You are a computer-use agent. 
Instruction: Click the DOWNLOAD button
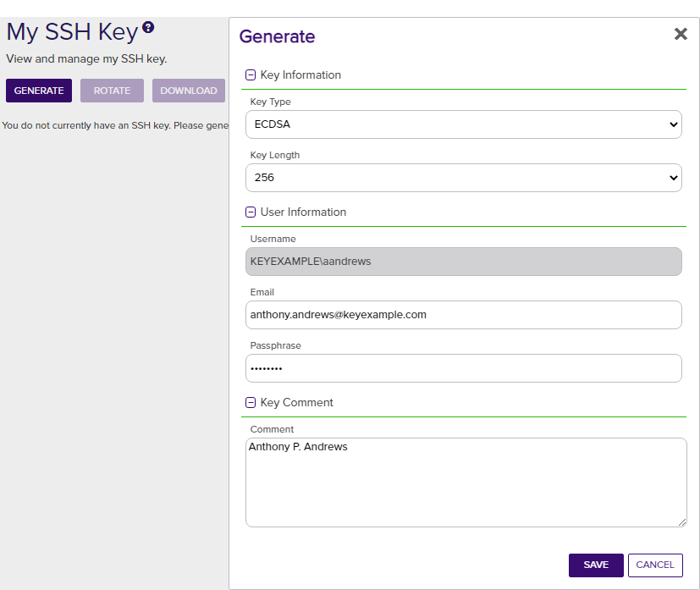pos(189,91)
